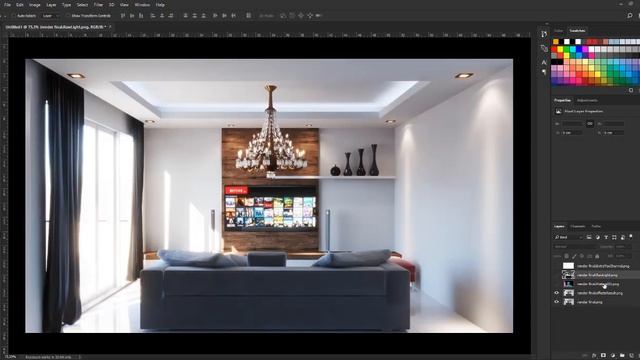Click the fifth distribute icon in the options bar
This screenshot has width=640, height=360.
[224, 16]
